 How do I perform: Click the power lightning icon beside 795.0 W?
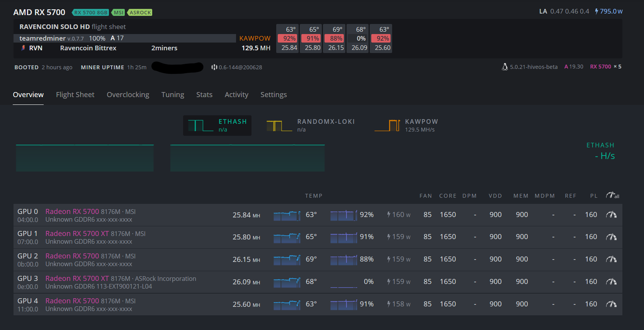[596, 11]
